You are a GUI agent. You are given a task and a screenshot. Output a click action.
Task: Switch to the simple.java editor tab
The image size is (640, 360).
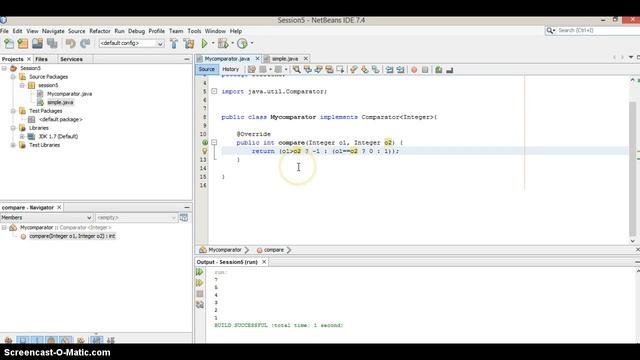coord(285,59)
